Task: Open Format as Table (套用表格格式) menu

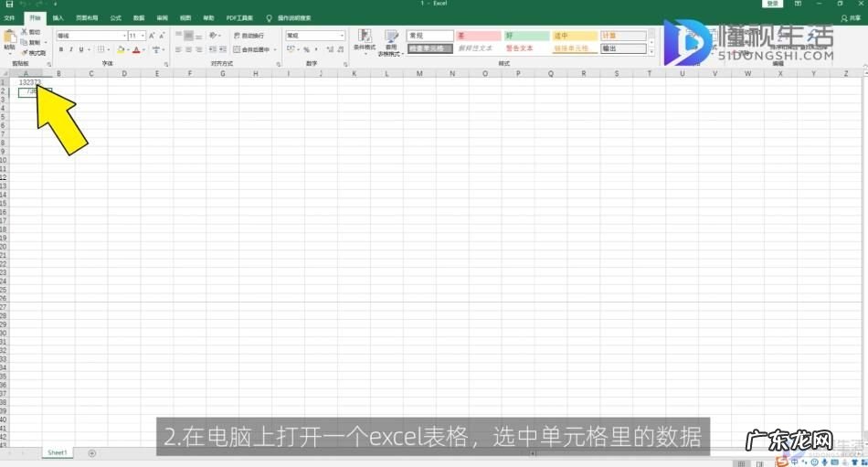Action: [391, 43]
